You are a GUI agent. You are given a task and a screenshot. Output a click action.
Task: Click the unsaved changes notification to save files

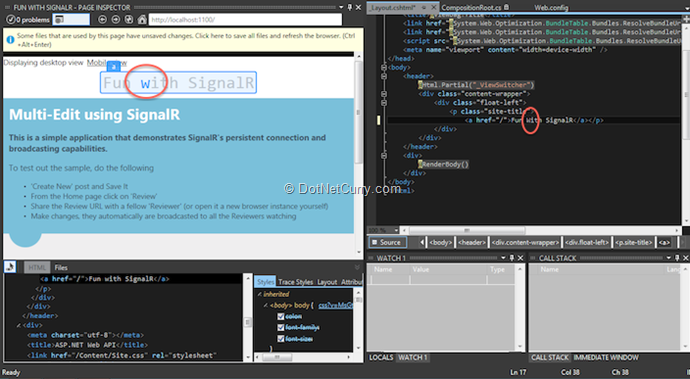click(183, 40)
